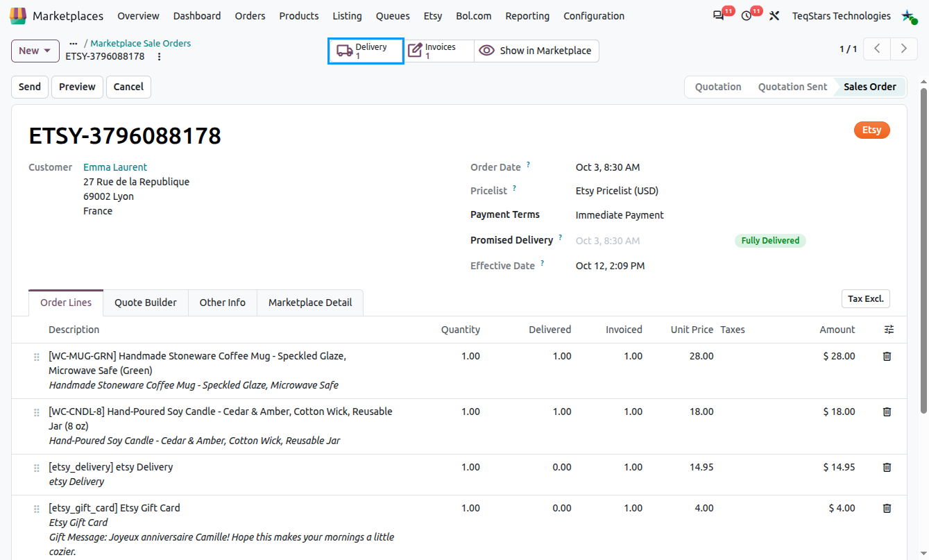Image resolution: width=929 pixels, height=560 pixels.
Task: Click the Marketplaces app logo icon
Action: (18, 15)
